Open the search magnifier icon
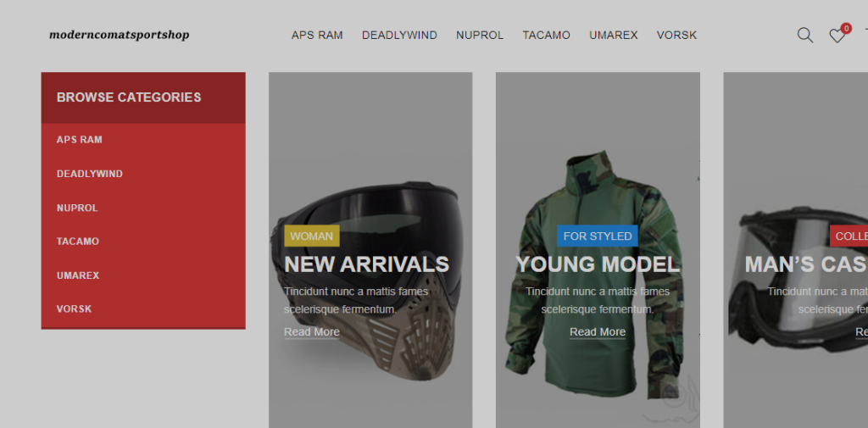The width and height of the screenshot is (868, 428). pyautogui.click(x=805, y=35)
